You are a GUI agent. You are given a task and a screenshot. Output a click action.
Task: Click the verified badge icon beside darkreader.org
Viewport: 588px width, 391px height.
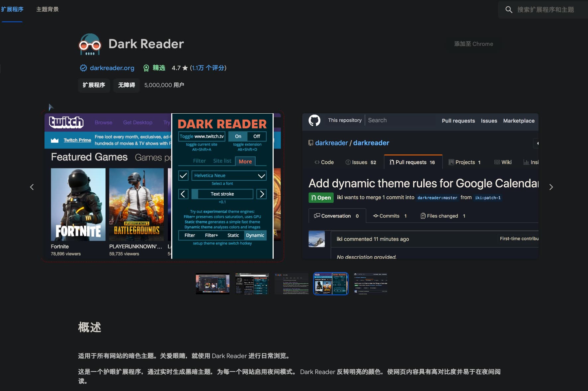coord(83,68)
